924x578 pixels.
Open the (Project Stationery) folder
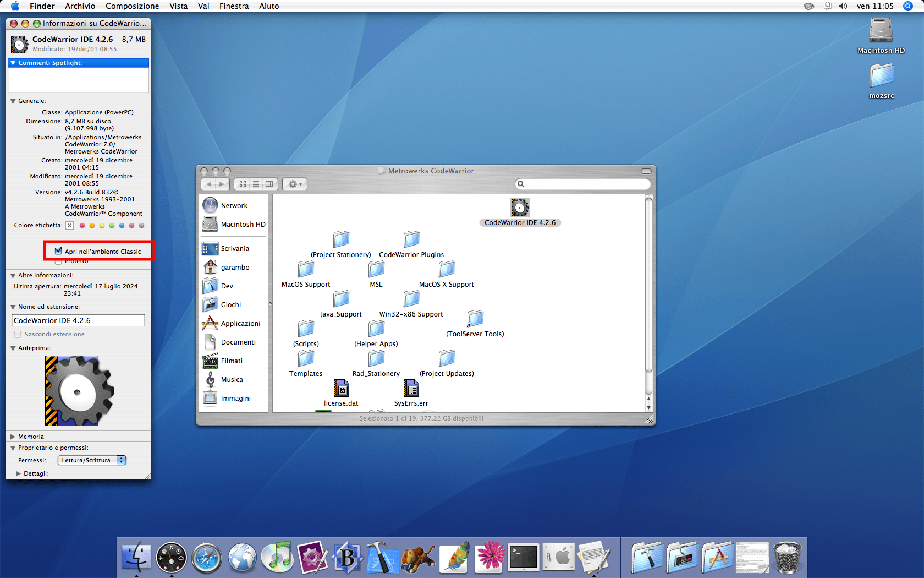tap(341, 239)
